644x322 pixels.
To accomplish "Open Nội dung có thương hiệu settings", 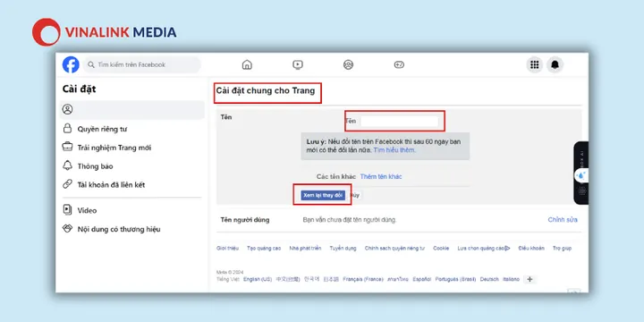I will (119, 229).
